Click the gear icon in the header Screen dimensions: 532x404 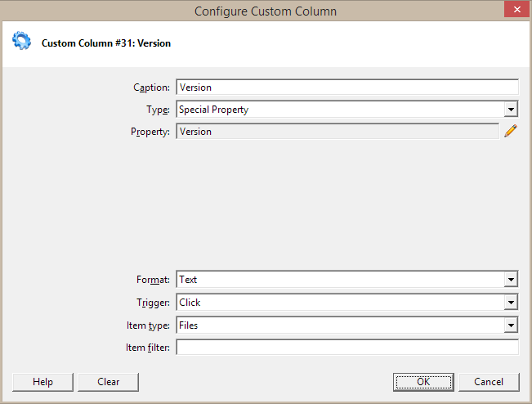pos(21,43)
